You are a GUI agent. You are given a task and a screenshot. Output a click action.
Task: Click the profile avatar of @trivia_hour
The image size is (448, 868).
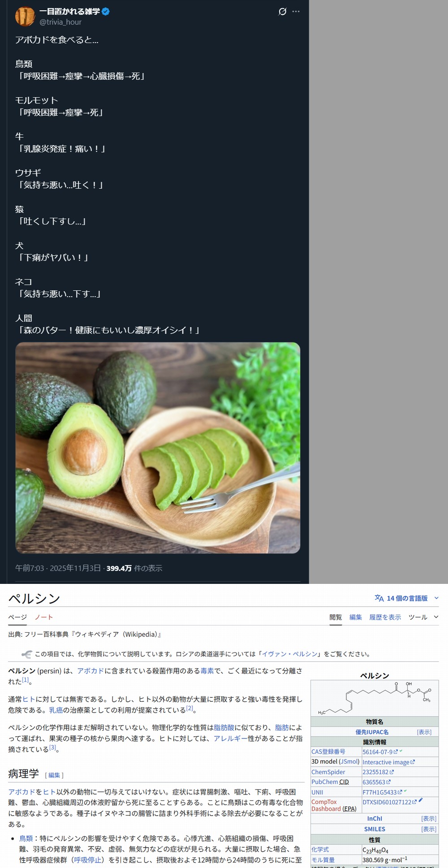(25, 17)
